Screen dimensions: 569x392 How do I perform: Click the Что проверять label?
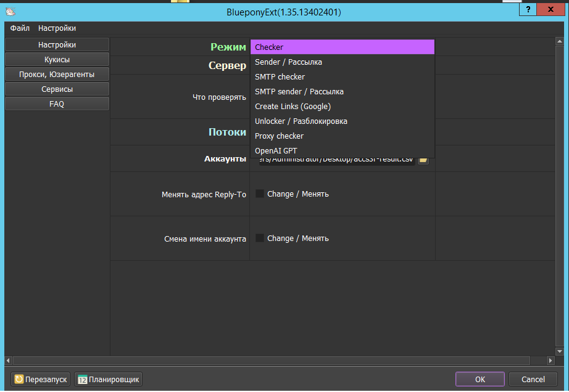[x=219, y=97]
